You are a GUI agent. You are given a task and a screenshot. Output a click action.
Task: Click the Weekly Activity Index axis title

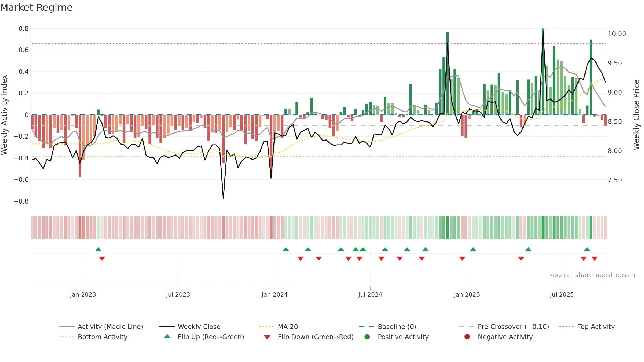[4, 115]
